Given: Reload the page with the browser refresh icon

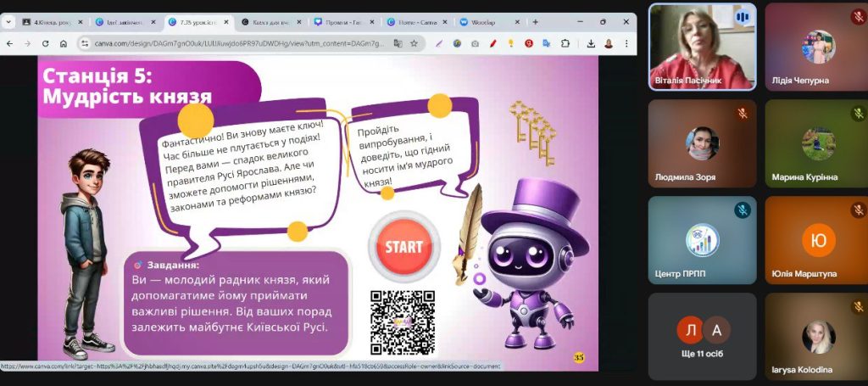Looking at the screenshot, I should [x=45, y=42].
